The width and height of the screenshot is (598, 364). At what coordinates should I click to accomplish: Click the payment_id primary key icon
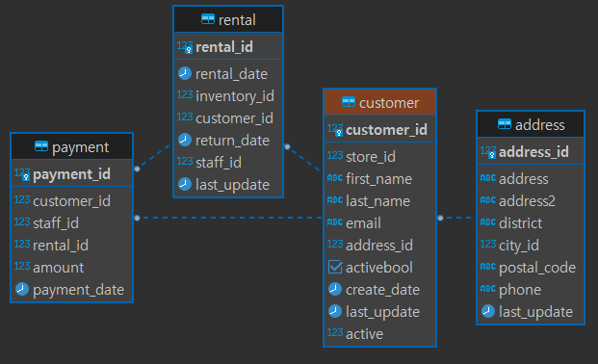[22, 174]
